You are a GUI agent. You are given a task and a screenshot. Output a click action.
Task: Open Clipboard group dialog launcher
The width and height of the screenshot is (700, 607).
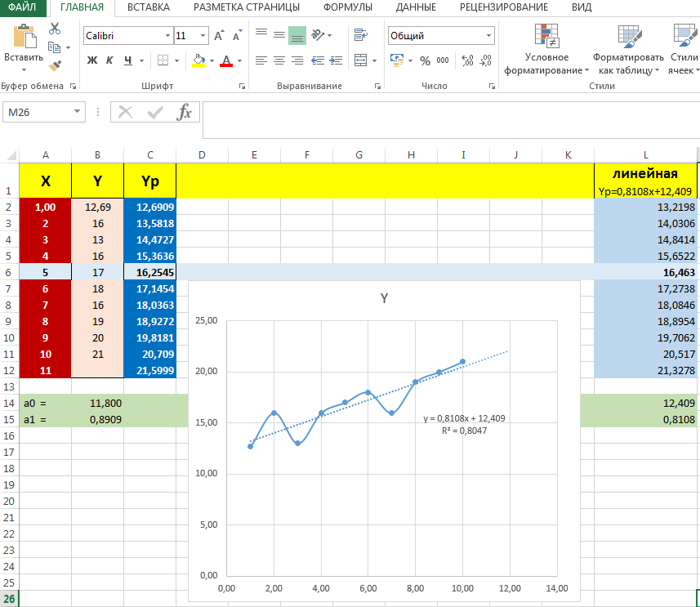click(74, 87)
